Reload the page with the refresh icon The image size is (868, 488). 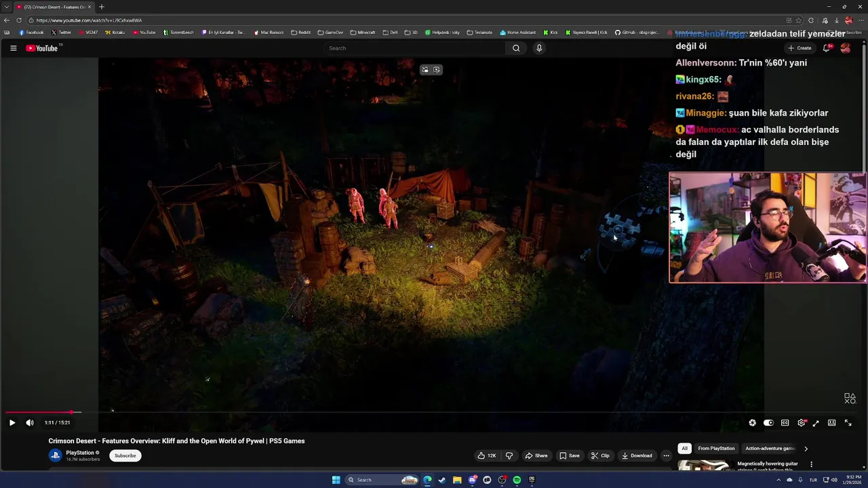[x=19, y=20]
